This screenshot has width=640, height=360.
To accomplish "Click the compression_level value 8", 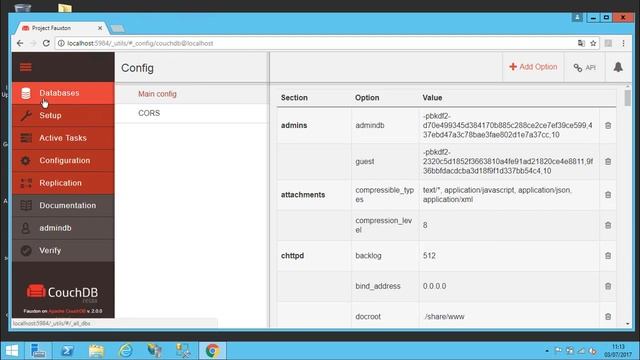I will click(425, 225).
